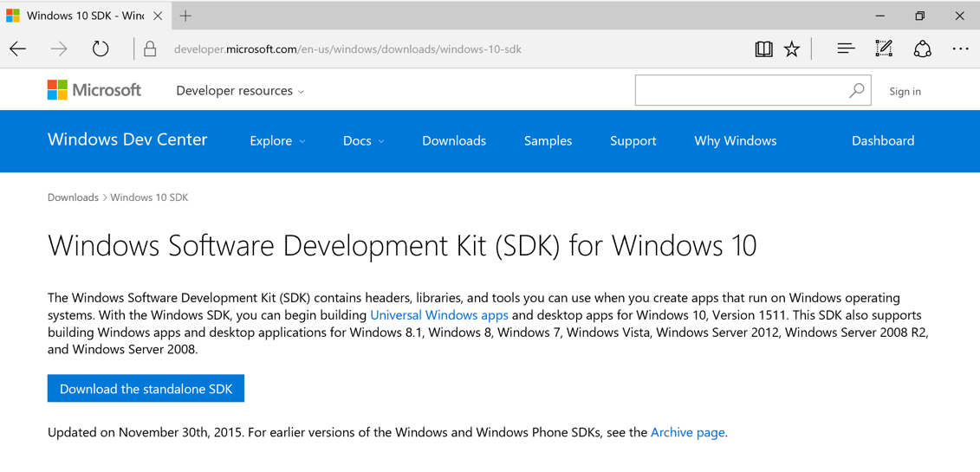Open the Hub lines icon
980x472 pixels.
pos(846,49)
